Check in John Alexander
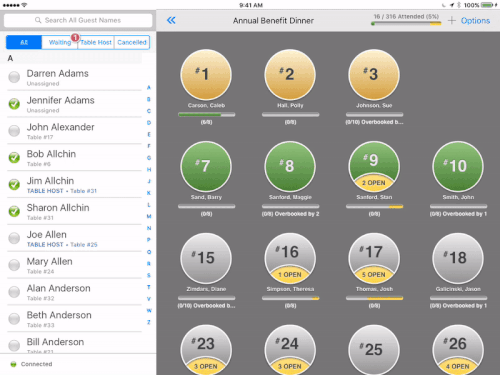Viewport: 500px width, 375px height. tap(14, 131)
